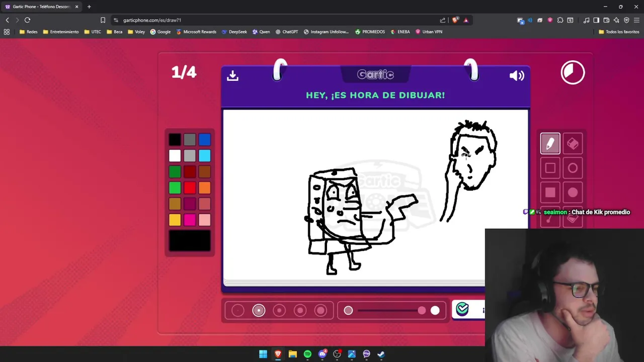Open the ChatGPT bookmark
This screenshot has height=362, width=644.
pyautogui.click(x=286, y=32)
